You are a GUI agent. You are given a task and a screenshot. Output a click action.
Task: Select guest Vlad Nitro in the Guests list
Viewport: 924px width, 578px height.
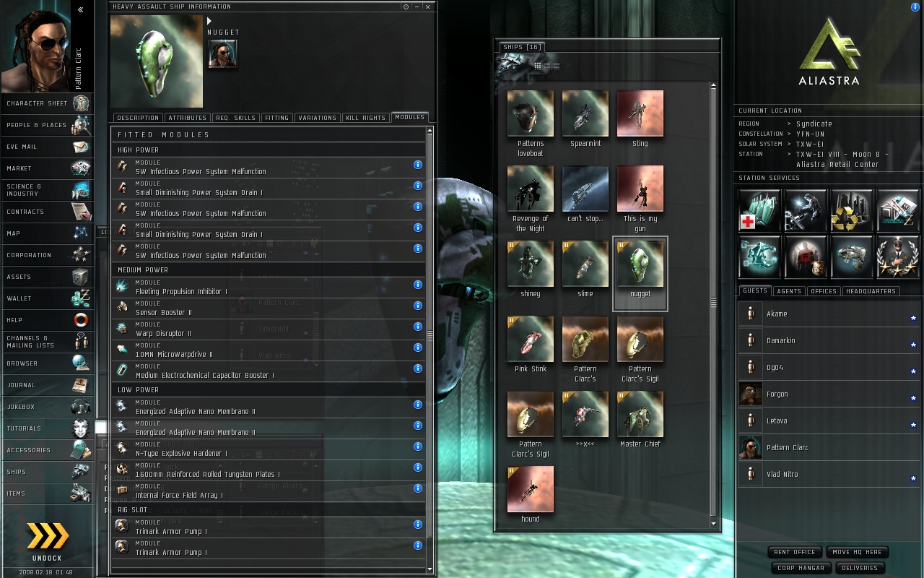click(829, 475)
